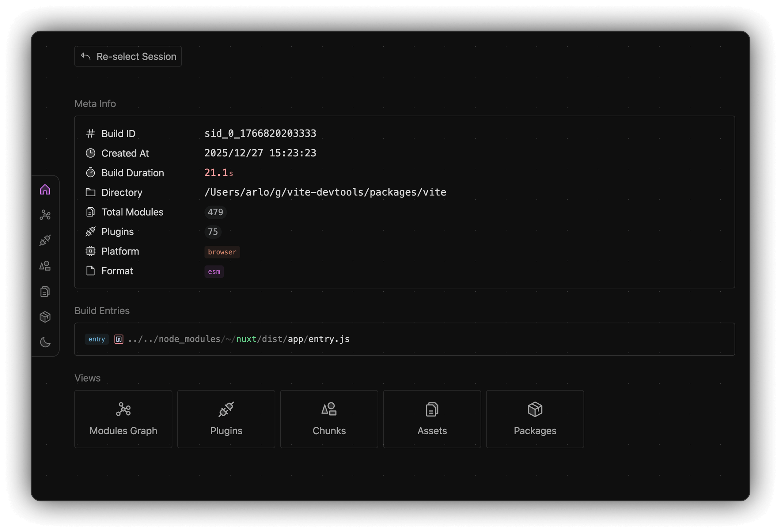This screenshot has width=781, height=532.
Task: Open the Modules Graph view card
Action: (123, 419)
